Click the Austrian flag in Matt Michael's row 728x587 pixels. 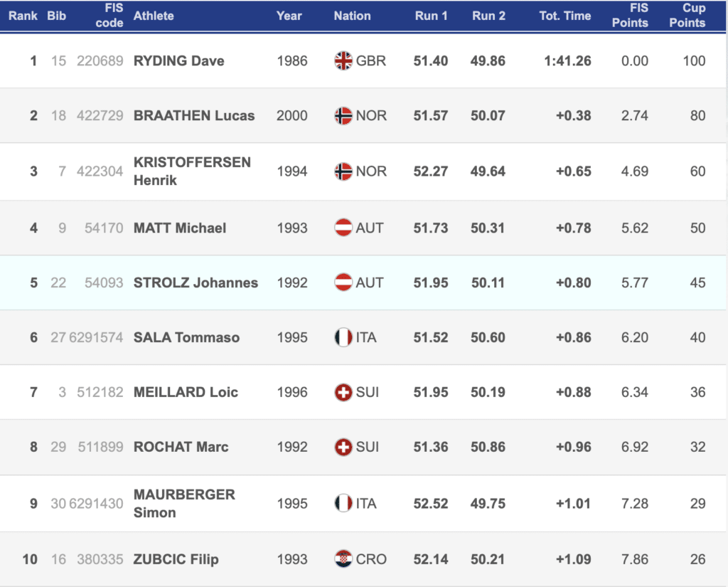point(343,228)
